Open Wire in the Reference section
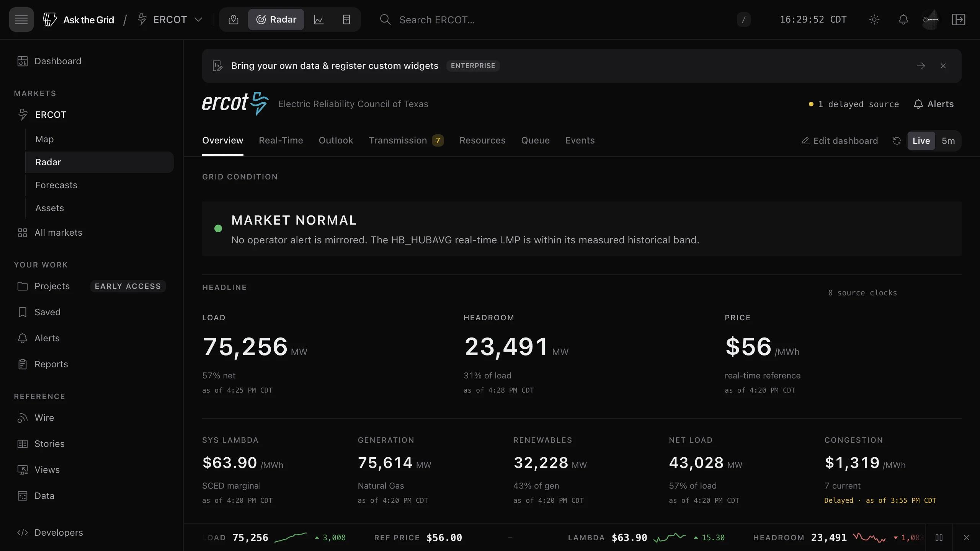The image size is (980, 551). (x=92, y=418)
